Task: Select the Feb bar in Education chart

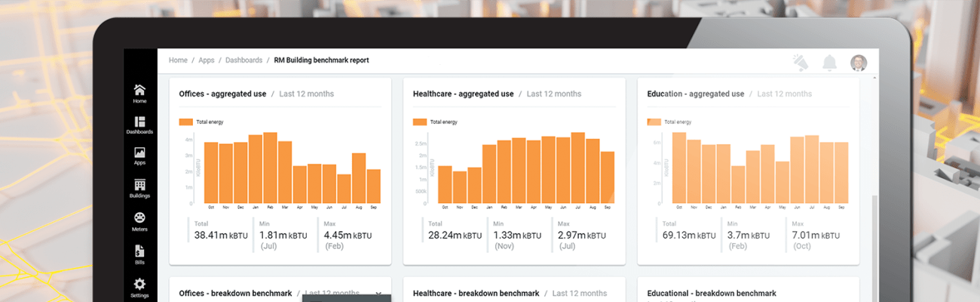Action: pos(738,185)
